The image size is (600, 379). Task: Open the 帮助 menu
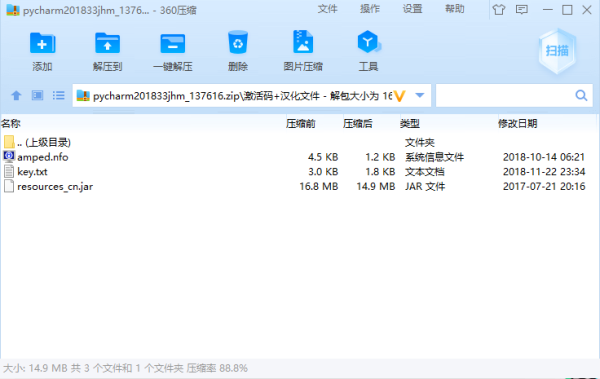[x=455, y=9]
